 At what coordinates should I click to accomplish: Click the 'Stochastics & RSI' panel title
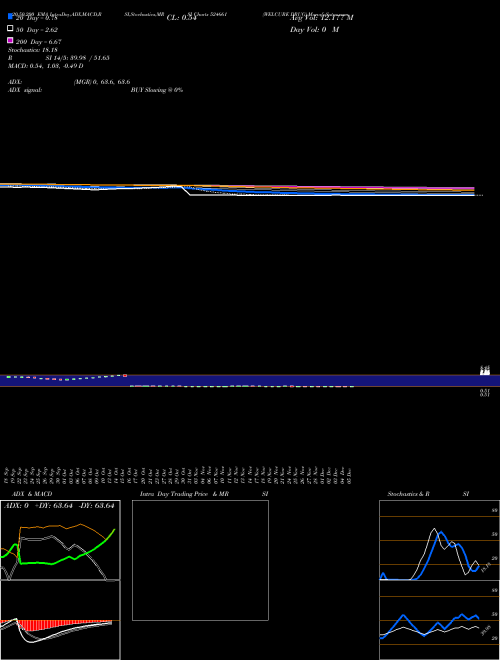pos(428,494)
